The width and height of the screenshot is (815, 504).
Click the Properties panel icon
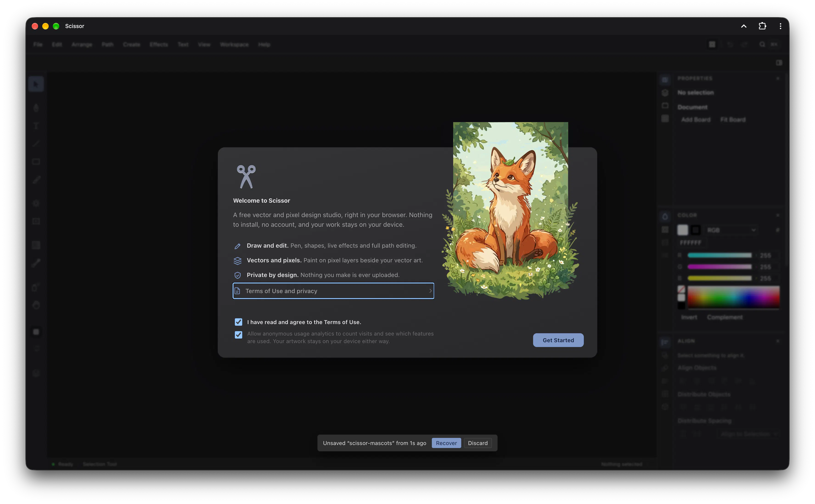(x=665, y=80)
